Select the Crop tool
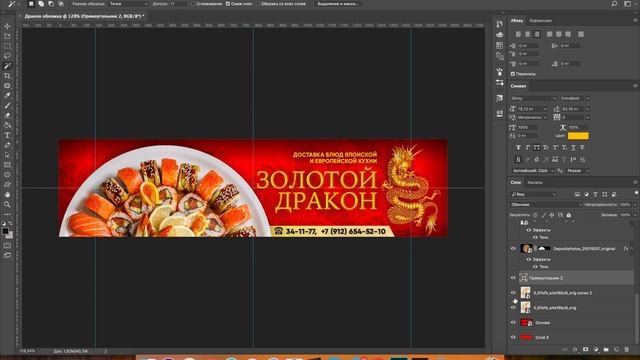The width and height of the screenshot is (640, 360). [x=7, y=76]
